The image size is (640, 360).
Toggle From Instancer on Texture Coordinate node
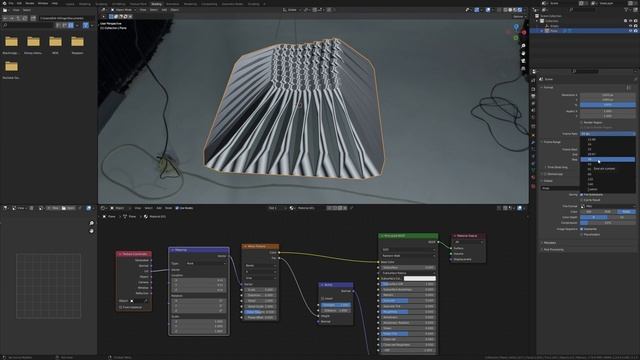(121, 307)
